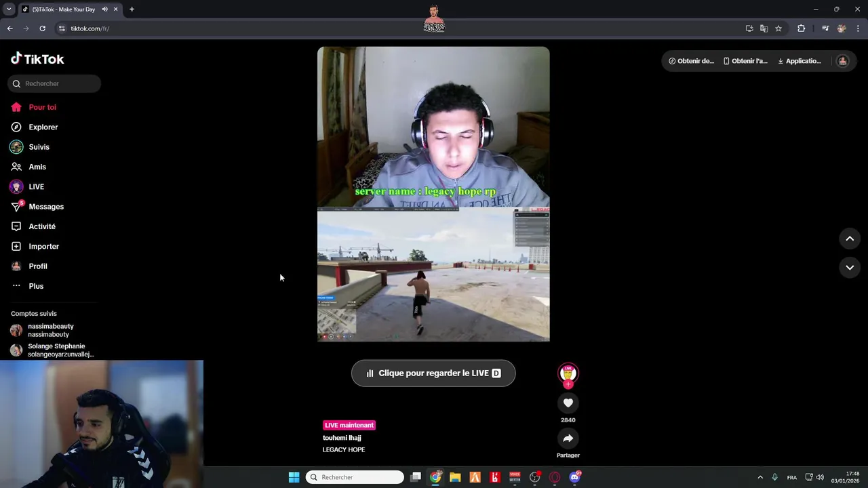This screenshot has width=868, height=488.
Task: Close the TikTok browser tab
Action: (x=116, y=9)
